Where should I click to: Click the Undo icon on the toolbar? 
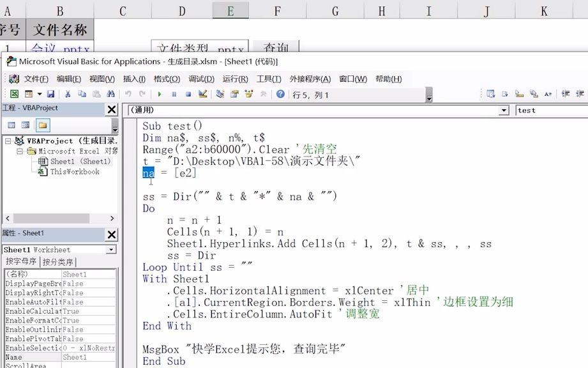128,95
